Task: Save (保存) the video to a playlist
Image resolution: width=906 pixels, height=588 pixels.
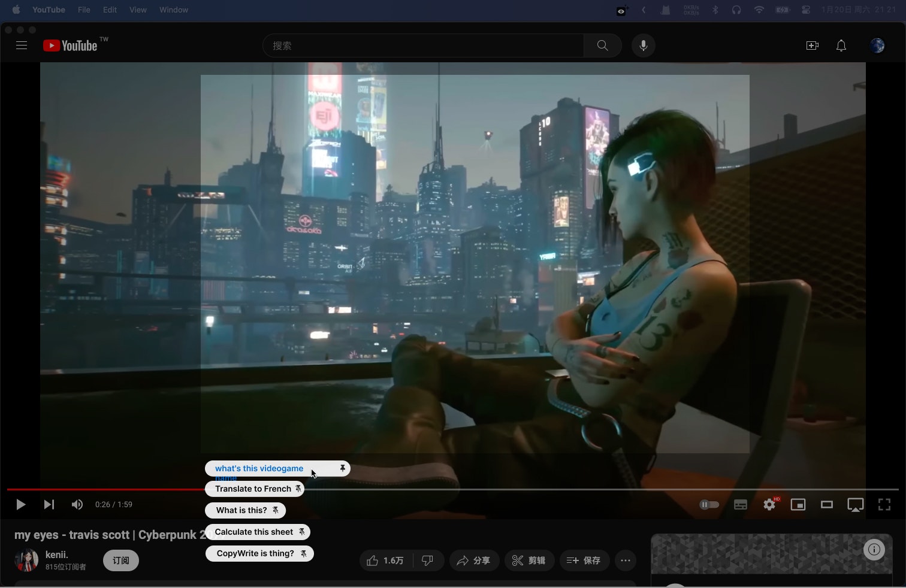Action: pos(584,560)
